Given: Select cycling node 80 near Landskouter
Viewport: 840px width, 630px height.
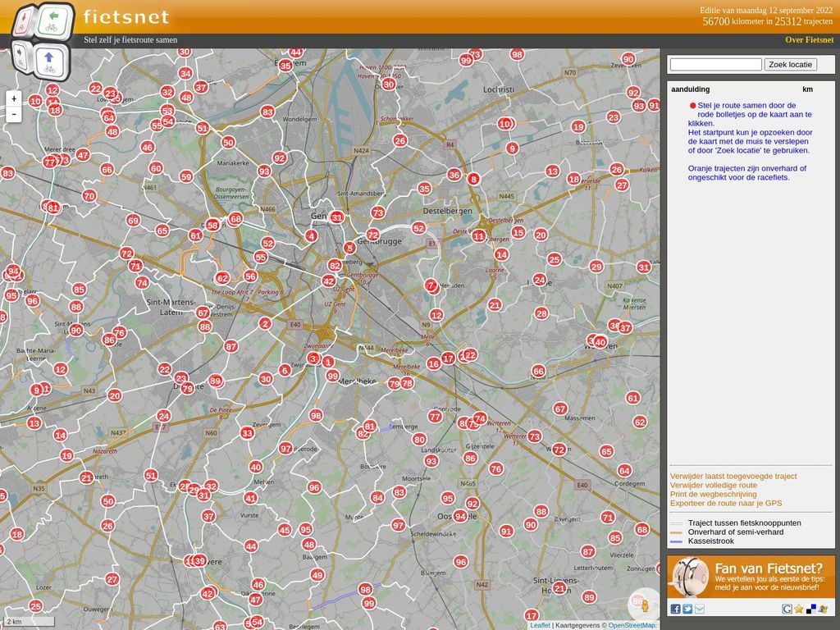Looking at the screenshot, I should click(x=419, y=440).
